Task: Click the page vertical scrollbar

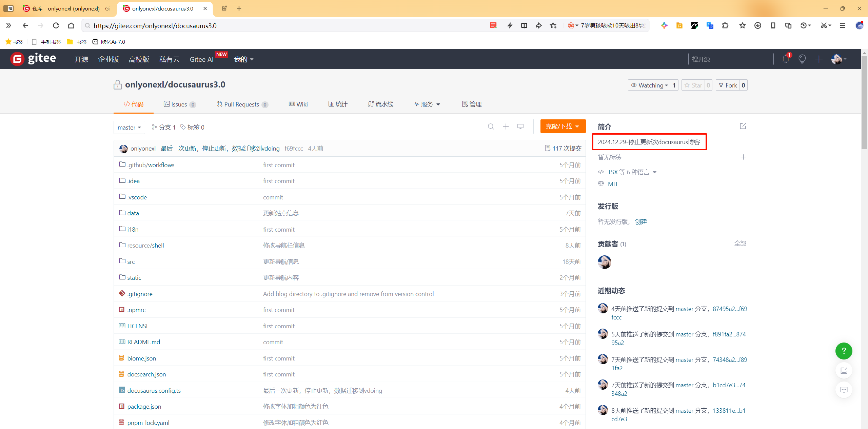Action: [864, 102]
